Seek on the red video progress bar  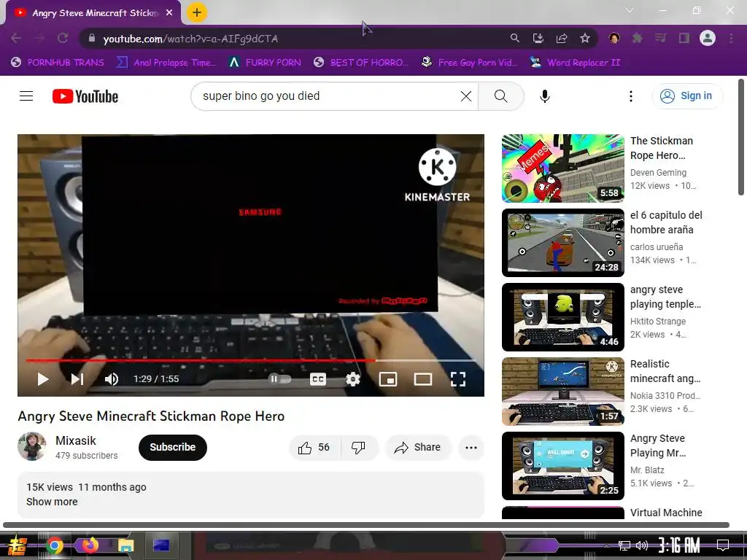pos(251,360)
